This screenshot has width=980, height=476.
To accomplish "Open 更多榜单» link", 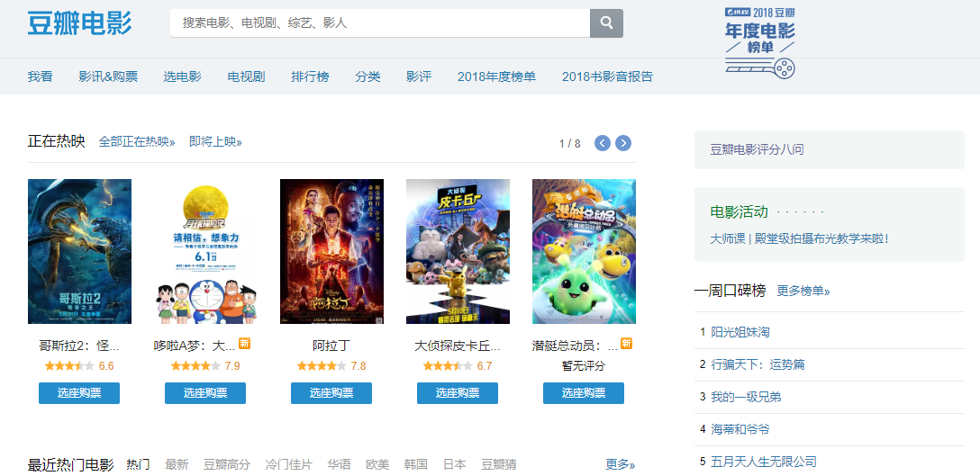I will click(803, 292).
